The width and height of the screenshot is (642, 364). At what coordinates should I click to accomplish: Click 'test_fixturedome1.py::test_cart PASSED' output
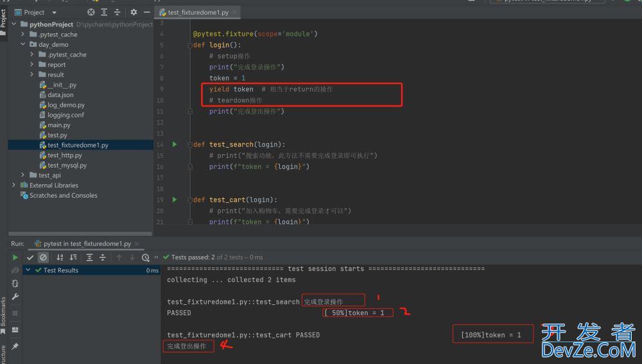click(243, 335)
